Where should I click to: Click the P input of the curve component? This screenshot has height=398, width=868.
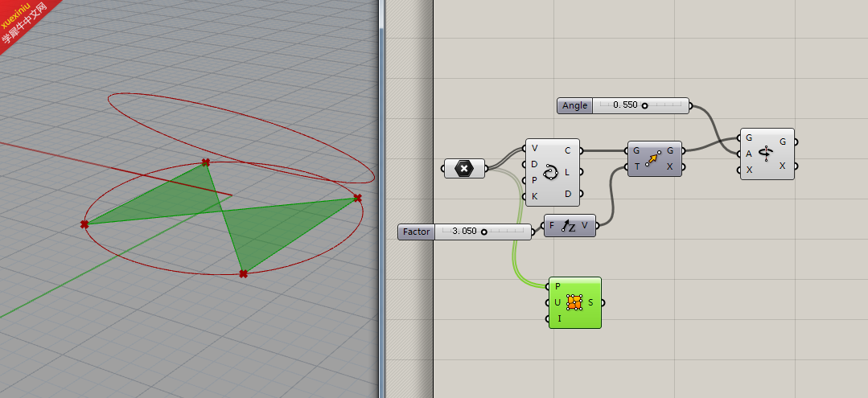click(534, 180)
